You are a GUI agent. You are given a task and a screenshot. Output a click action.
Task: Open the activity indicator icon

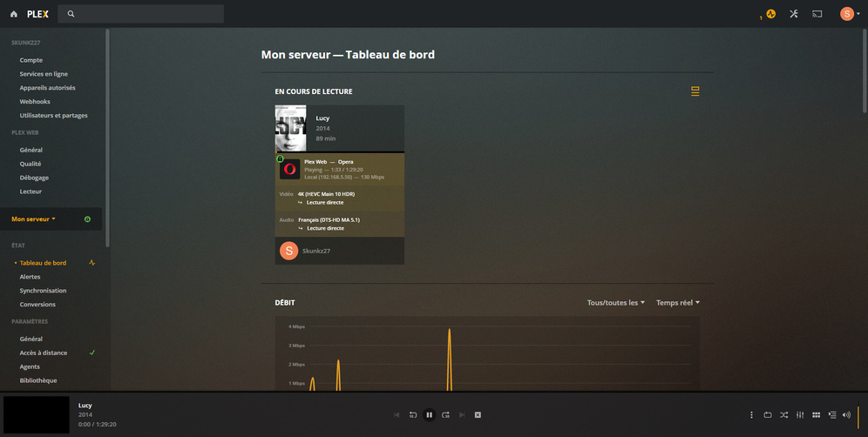[770, 14]
